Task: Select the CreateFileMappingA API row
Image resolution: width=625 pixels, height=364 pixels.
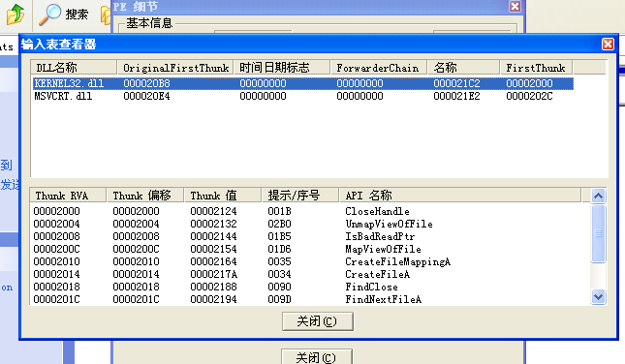Action: (306, 261)
